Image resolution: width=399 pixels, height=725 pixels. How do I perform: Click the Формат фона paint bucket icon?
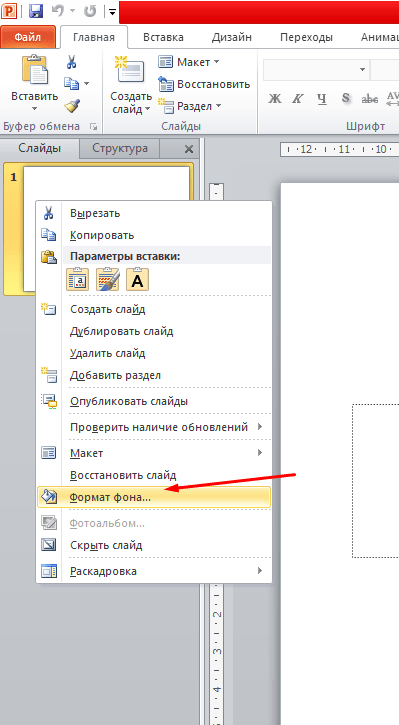[49, 497]
